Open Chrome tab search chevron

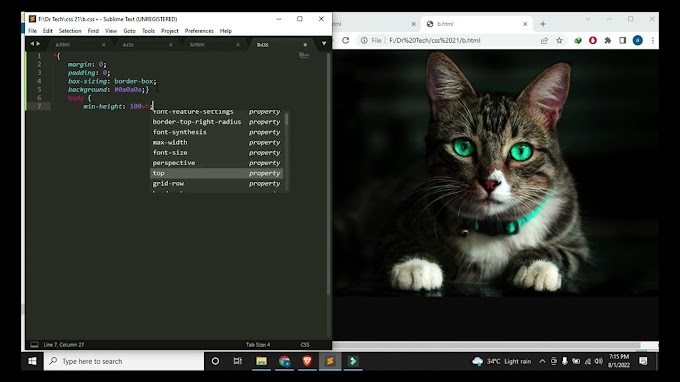(x=588, y=19)
